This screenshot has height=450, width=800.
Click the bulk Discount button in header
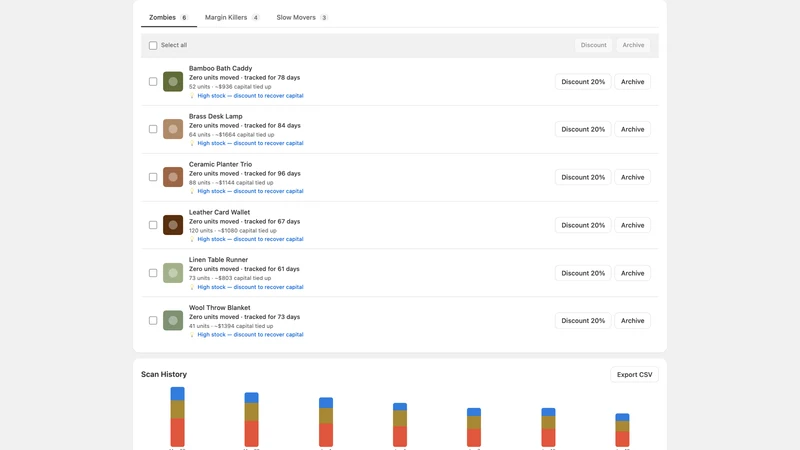pyautogui.click(x=593, y=45)
